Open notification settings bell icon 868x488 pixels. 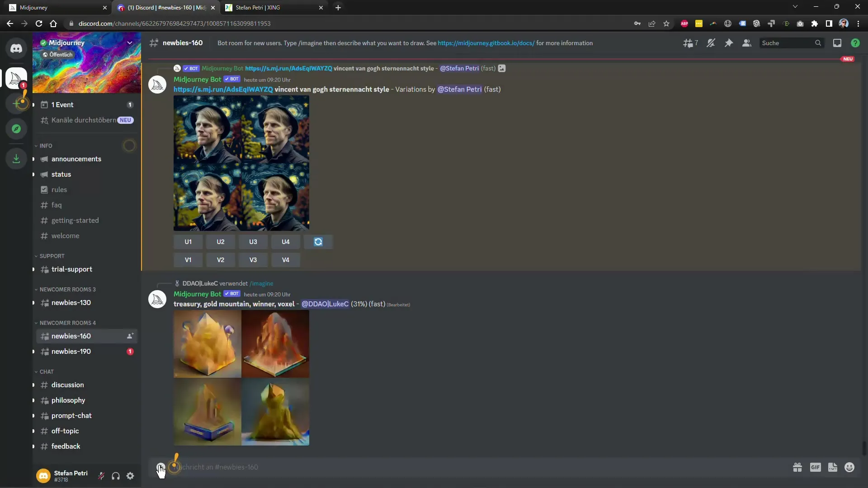point(711,43)
